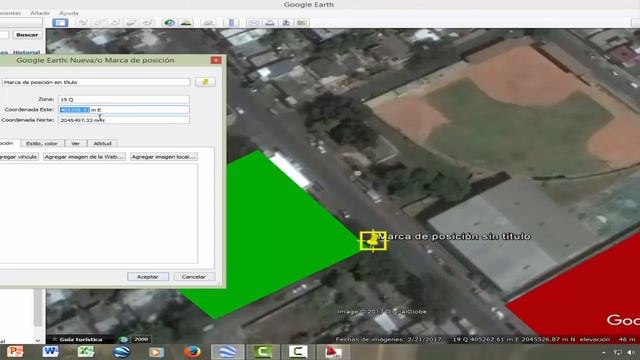Open the Ayuda menu
640x360 pixels.
(x=69, y=13)
